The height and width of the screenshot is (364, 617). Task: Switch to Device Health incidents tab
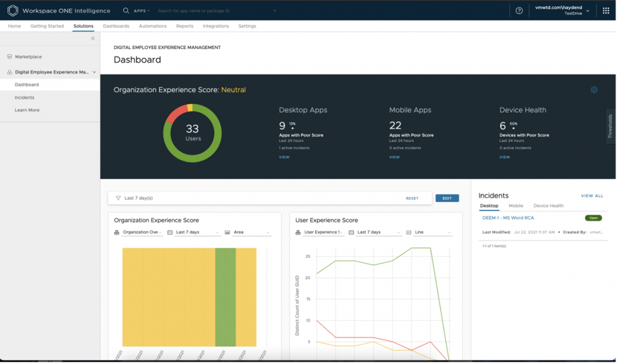pyautogui.click(x=548, y=206)
